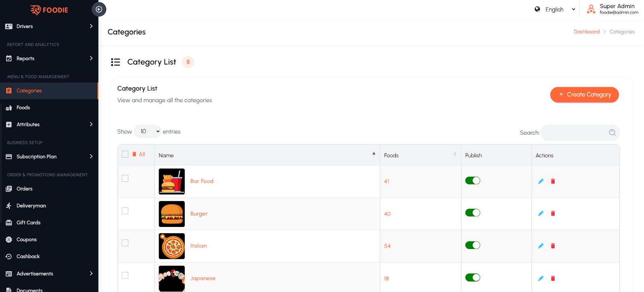The image size is (644, 292).
Task: Click the edit pencil icon for Italian
Action: click(x=541, y=246)
